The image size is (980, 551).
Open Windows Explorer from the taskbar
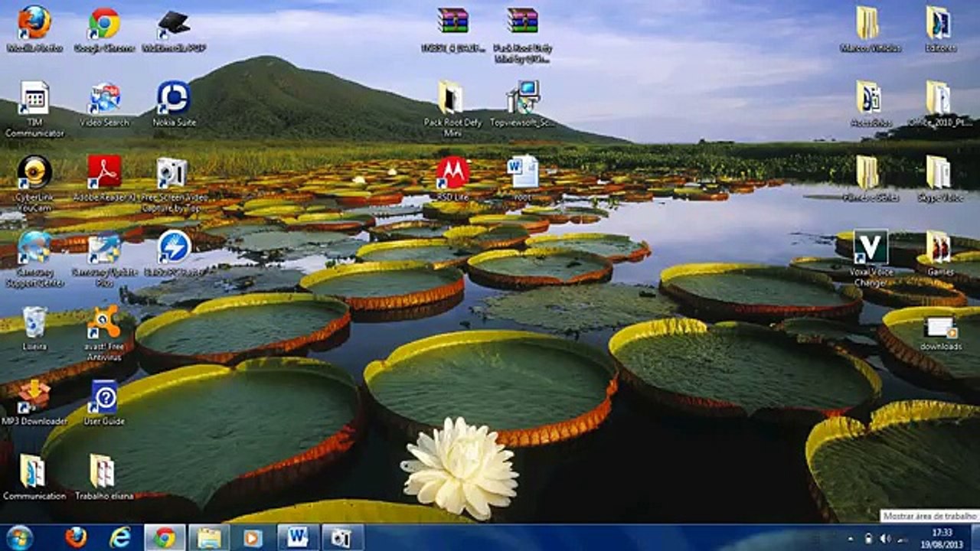[x=209, y=538]
